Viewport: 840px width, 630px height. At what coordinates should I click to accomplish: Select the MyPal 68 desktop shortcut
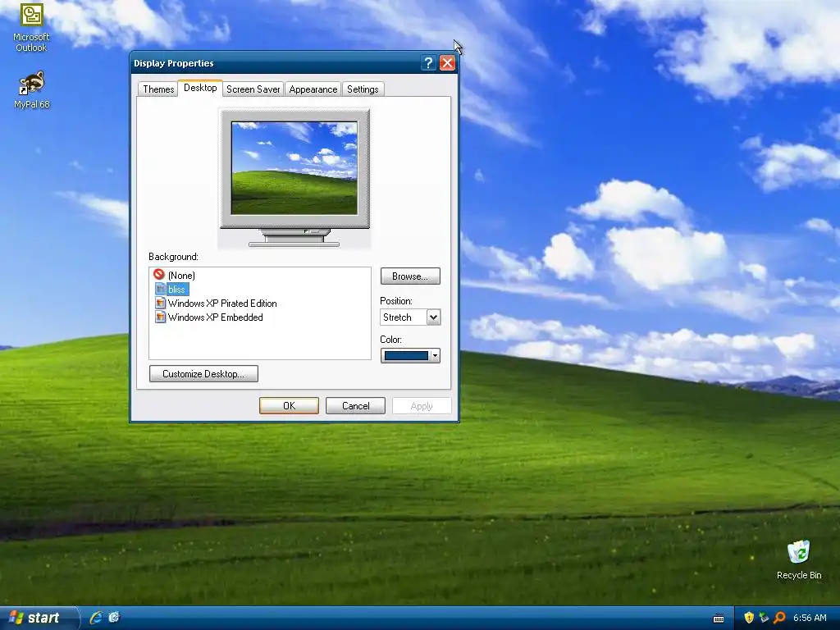tap(31, 90)
